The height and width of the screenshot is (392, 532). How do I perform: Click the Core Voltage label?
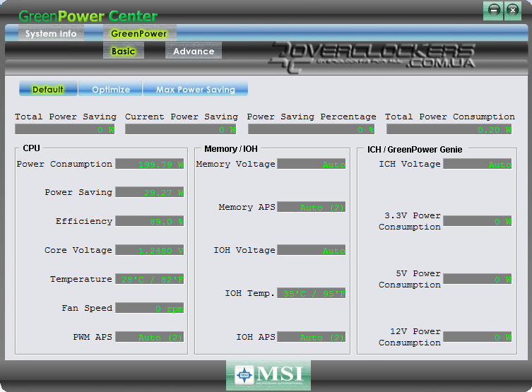point(78,250)
